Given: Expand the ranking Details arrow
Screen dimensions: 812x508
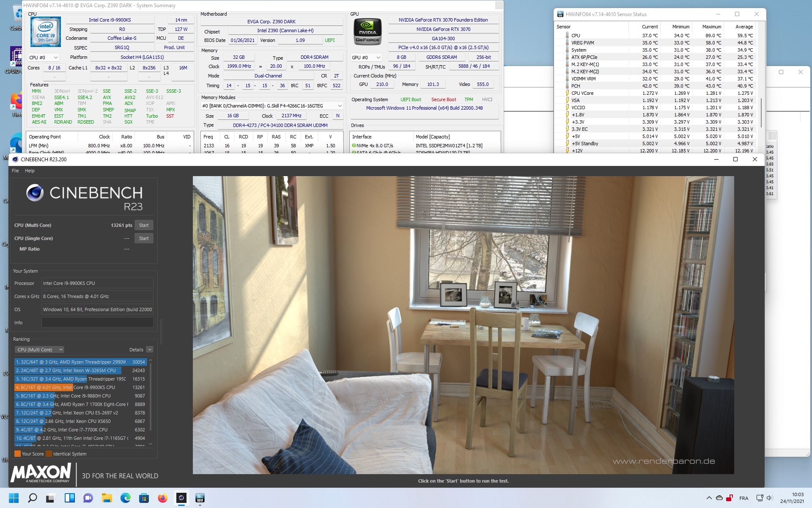Looking at the screenshot, I should [x=150, y=350].
